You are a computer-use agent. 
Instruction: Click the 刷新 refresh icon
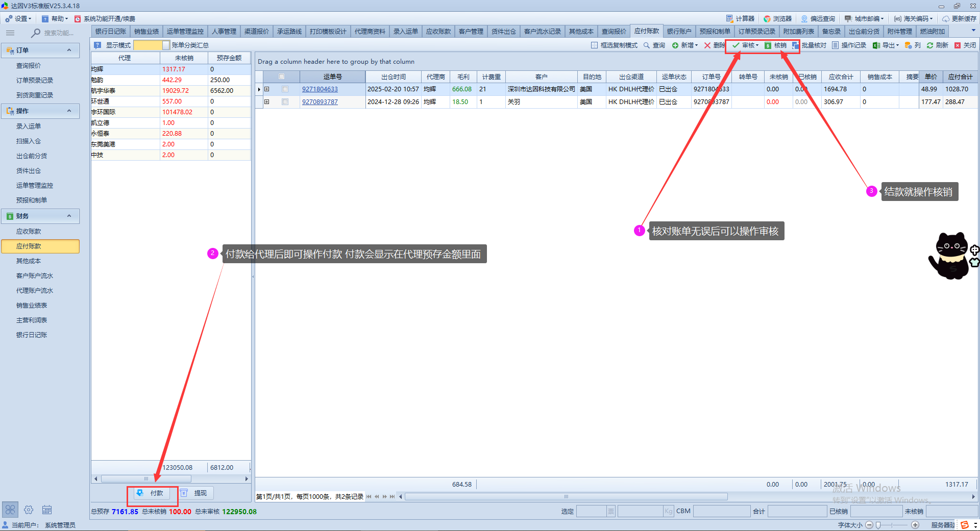930,45
